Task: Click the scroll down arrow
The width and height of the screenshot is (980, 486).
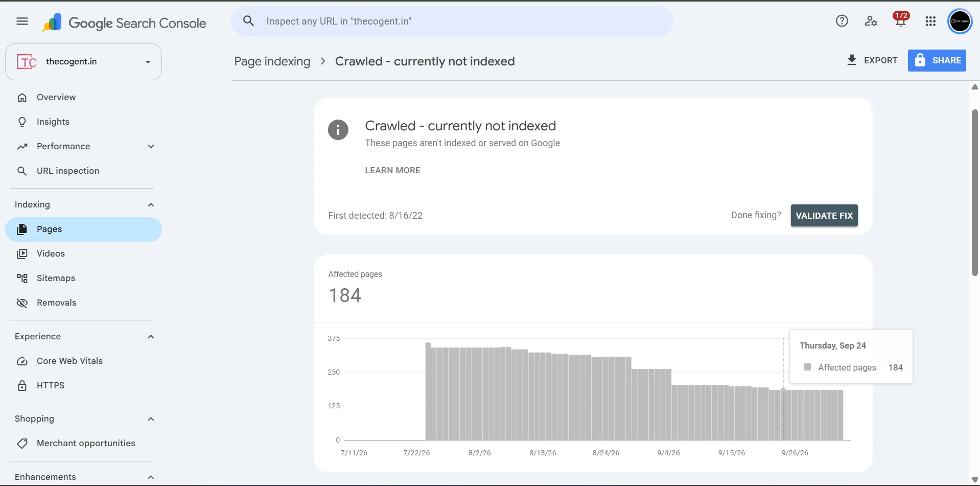Action: tap(974, 479)
